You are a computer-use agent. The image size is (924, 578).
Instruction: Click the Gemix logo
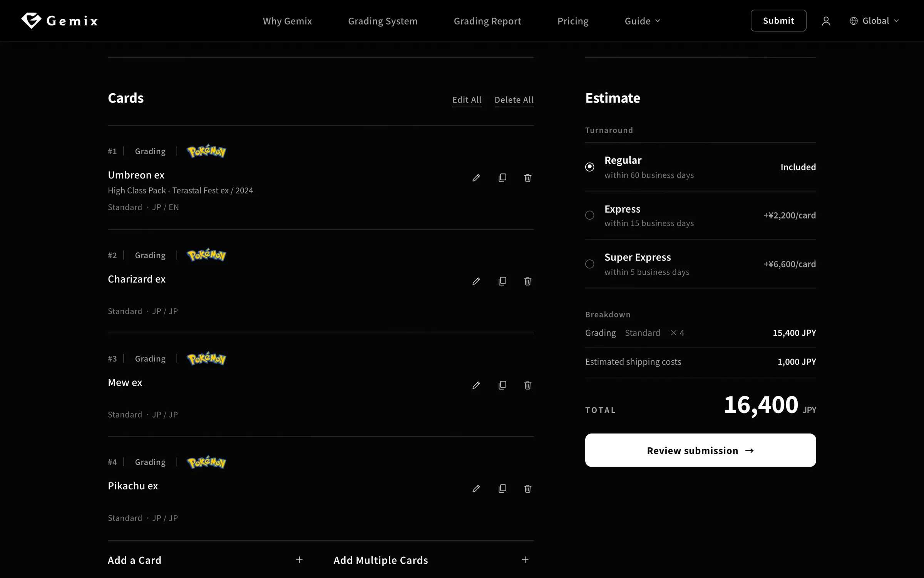point(60,20)
